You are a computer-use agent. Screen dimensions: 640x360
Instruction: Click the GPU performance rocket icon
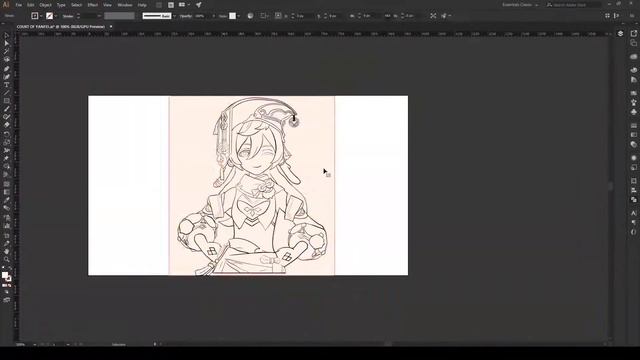(198, 5)
